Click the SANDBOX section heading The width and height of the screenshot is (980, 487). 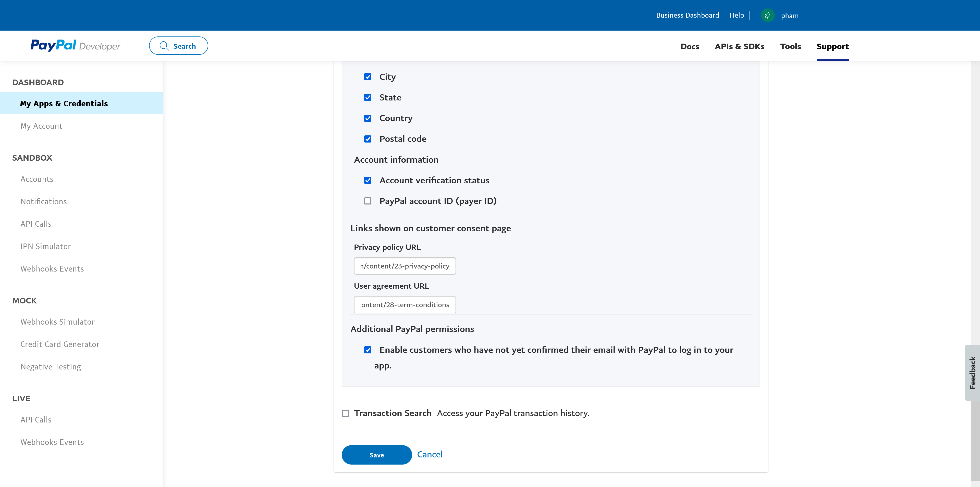(32, 158)
